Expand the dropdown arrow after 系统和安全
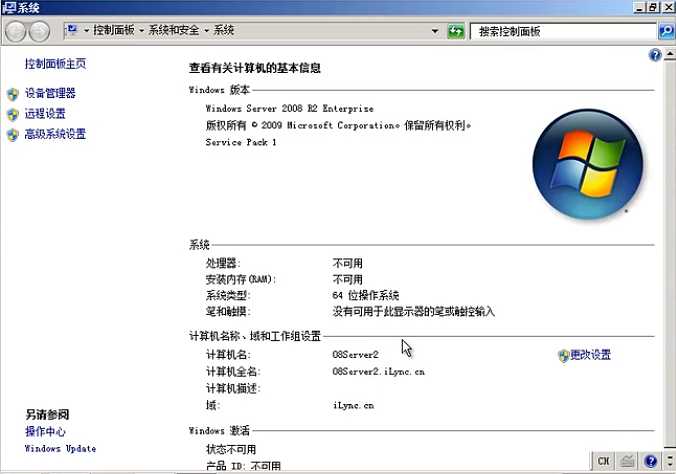 pos(207,31)
